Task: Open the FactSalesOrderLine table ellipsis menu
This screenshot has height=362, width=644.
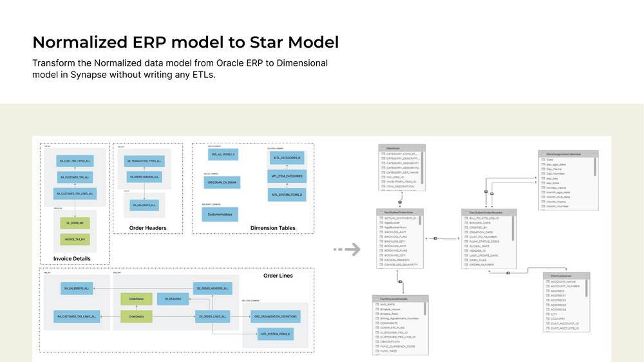Action: click(x=419, y=213)
